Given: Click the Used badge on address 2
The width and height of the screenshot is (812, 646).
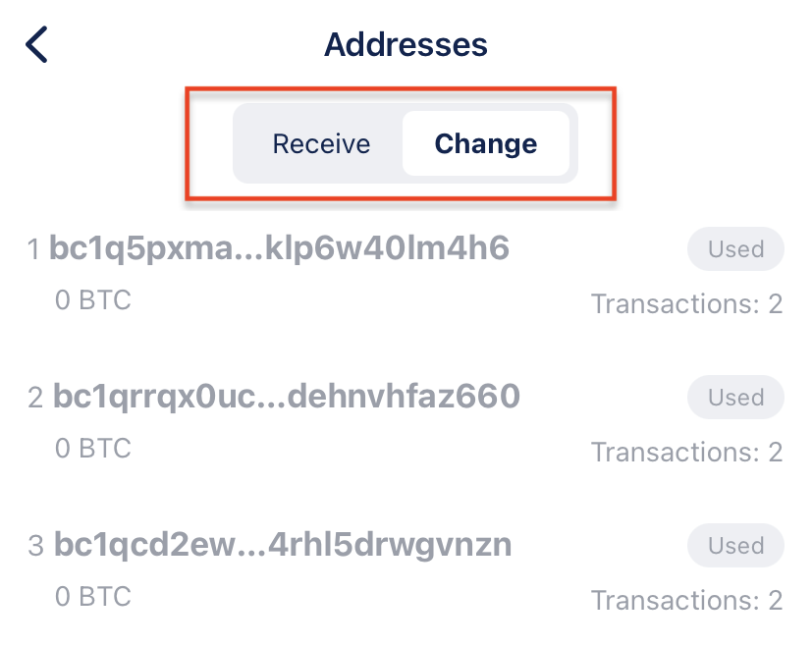Looking at the screenshot, I should (735, 398).
